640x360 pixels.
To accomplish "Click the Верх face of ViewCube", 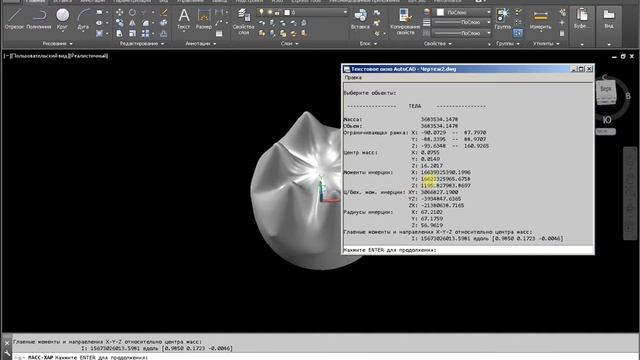I will (606, 89).
